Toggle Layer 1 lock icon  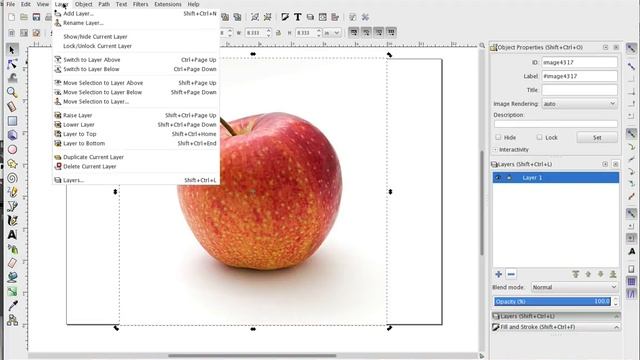(x=509, y=178)
